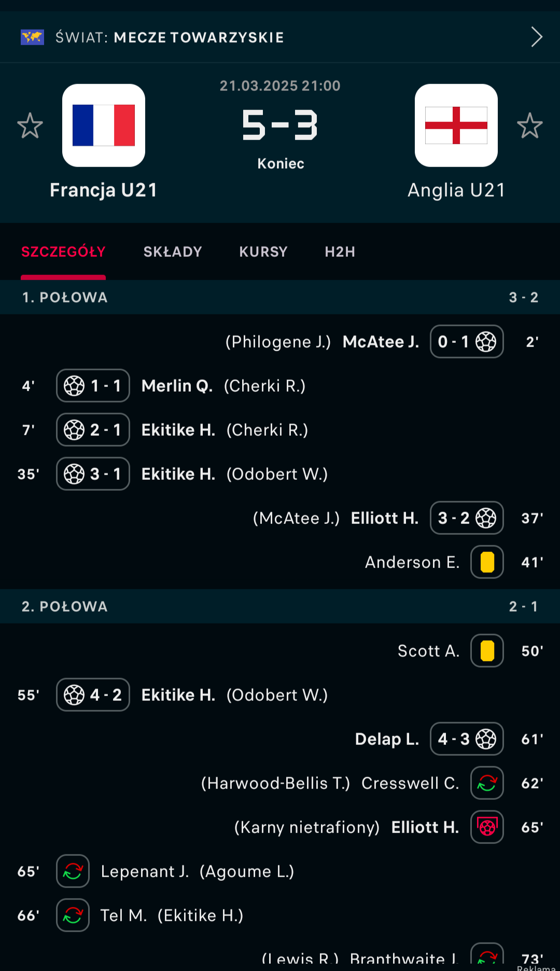Viewport: 560px width, 971px height.
Task: Tap the world map league icon
Action: point(32,37)
